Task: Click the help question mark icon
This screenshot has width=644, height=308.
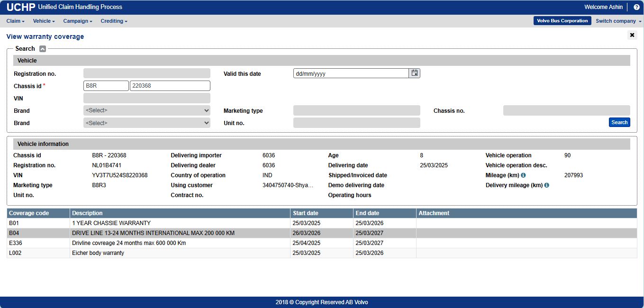Action: click(636, 7)
